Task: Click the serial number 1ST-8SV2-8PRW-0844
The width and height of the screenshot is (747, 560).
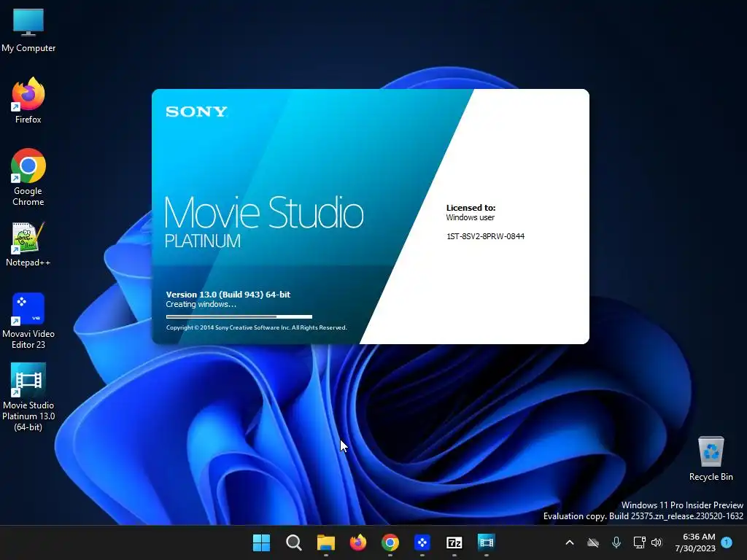Action: click(485, 236)
